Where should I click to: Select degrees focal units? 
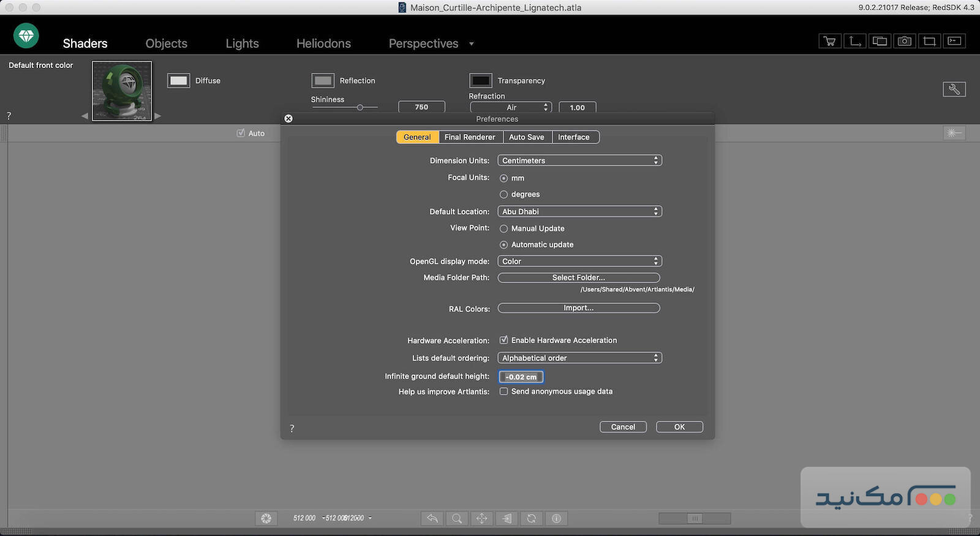(x=503, y=194)
